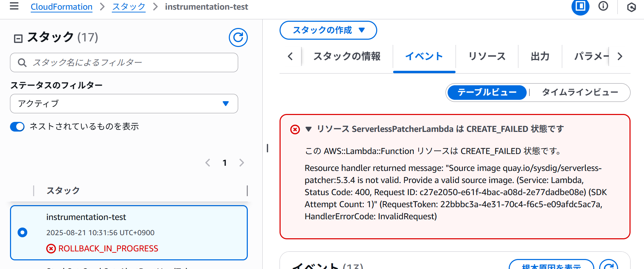This screenshot has height=269, width=644.
Task: Go to next page of stacks
Action: [242, 163]
